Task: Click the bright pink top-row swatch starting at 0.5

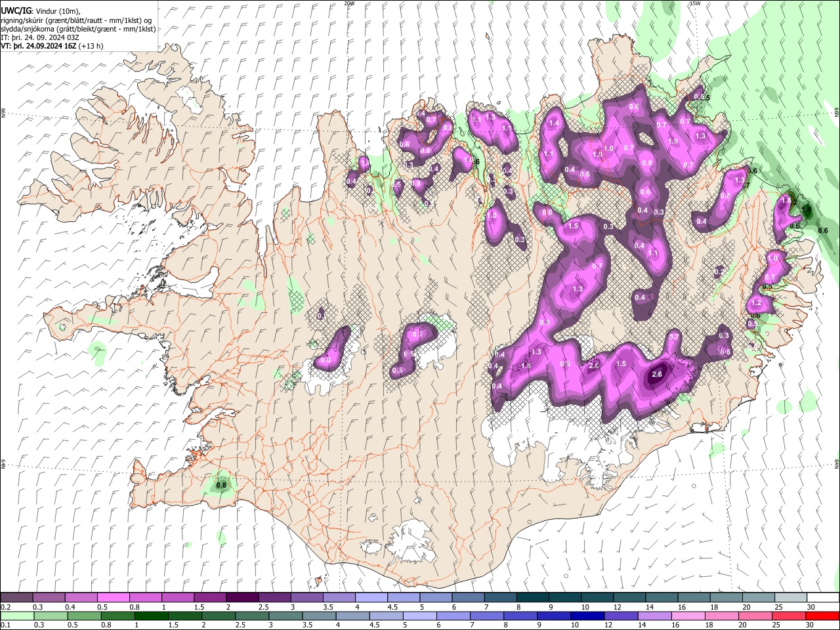Action: (113, 598)
